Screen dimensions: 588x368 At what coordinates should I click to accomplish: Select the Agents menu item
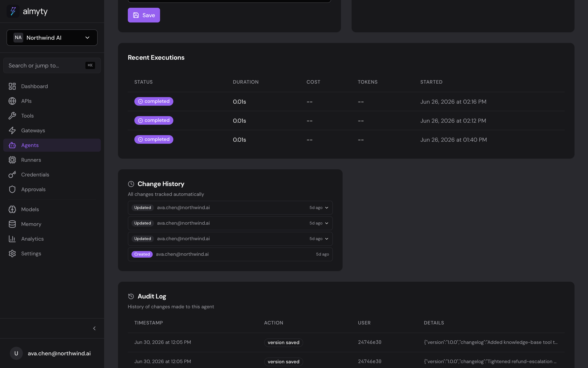[52, 145]
